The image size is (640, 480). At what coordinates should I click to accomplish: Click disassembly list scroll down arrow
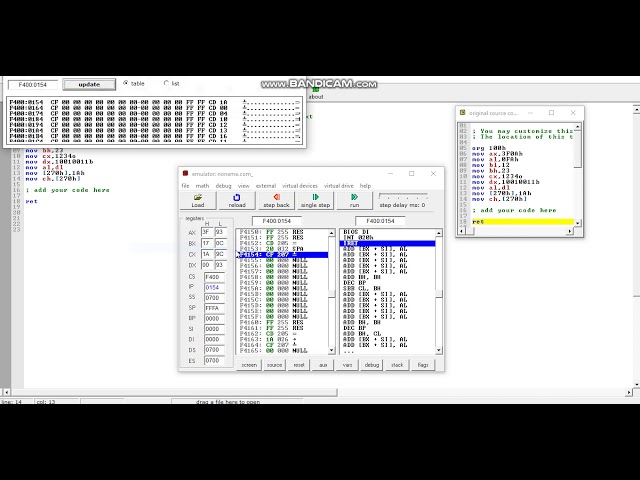pos(439,350)
